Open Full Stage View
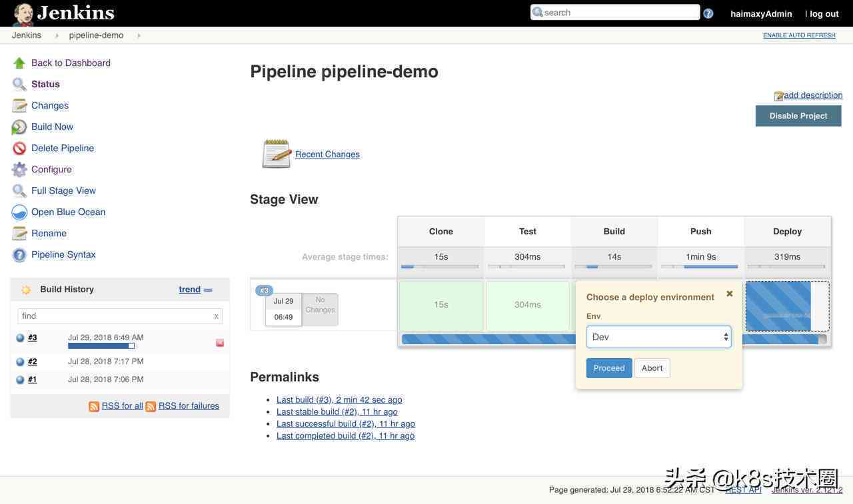 click(63, 191)
